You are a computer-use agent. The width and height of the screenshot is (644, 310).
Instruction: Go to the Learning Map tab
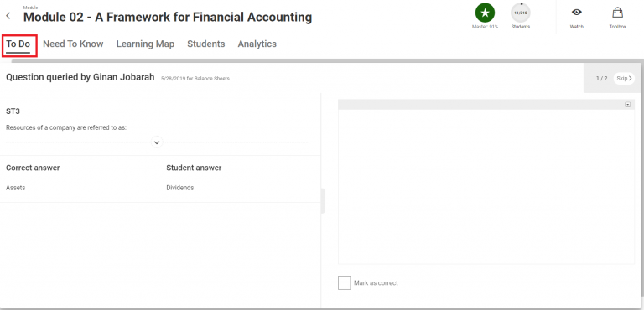tap(145, 44)
